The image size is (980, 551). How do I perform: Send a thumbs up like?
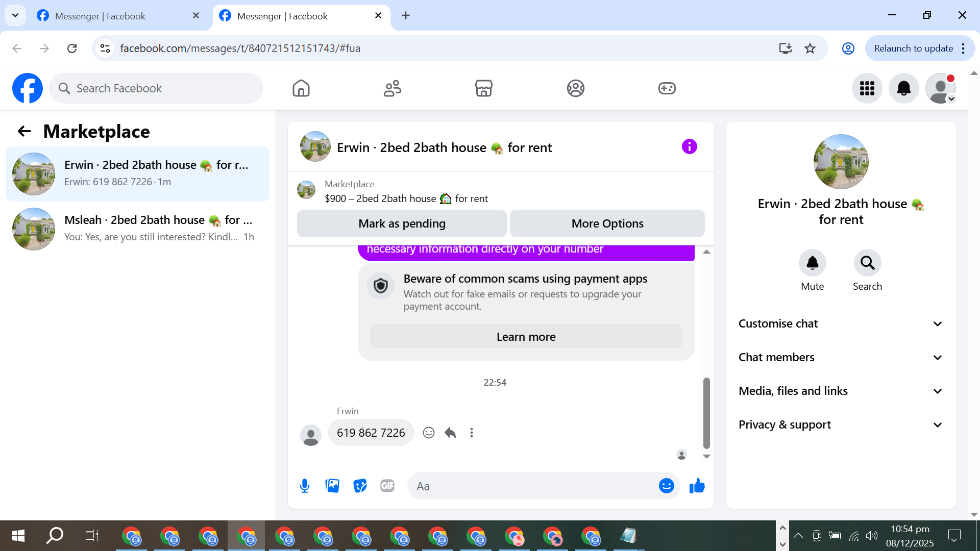tap(697, 486)
